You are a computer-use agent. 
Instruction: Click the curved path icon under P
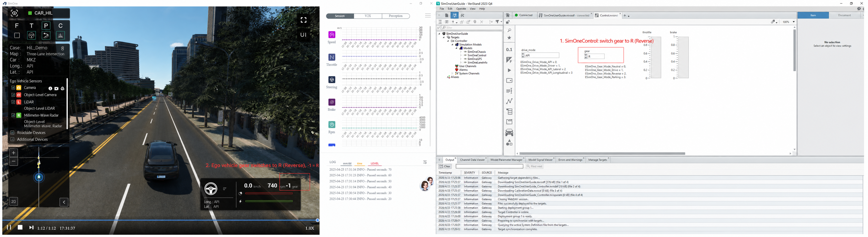click(x=46, y=35)
